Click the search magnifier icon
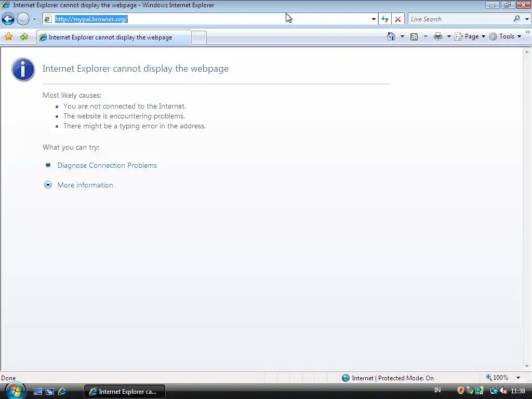 tap(516, 19)
